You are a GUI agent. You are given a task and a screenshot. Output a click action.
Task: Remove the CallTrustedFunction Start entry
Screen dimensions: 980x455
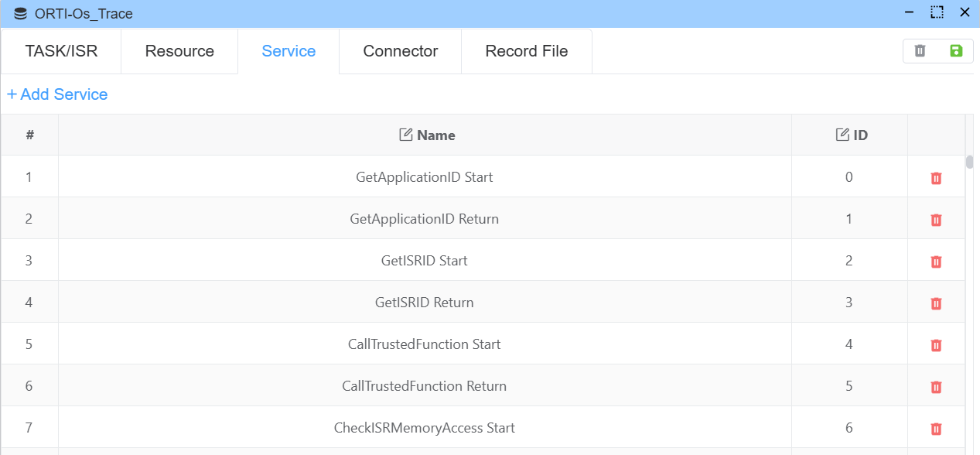click(x=936, y=345)
